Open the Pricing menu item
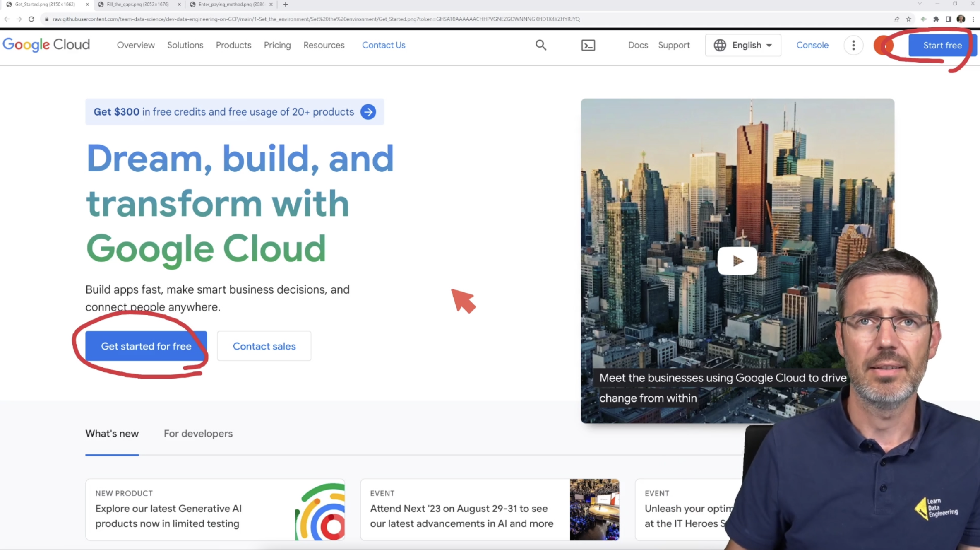This screenshot has height=550, width=980. coord(277,45)
